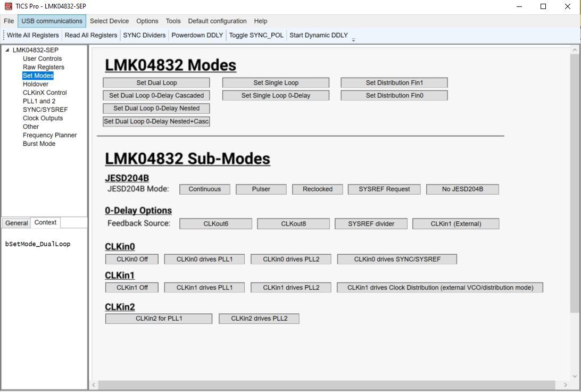Activate Powerdown DDLY on the toolbar
Viewport: 581px width, 392px height.
tap(197, 35)
